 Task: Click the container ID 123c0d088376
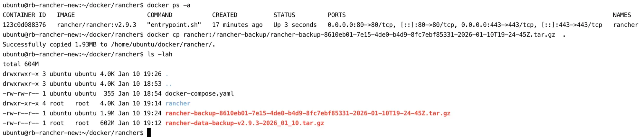point(24,25)
